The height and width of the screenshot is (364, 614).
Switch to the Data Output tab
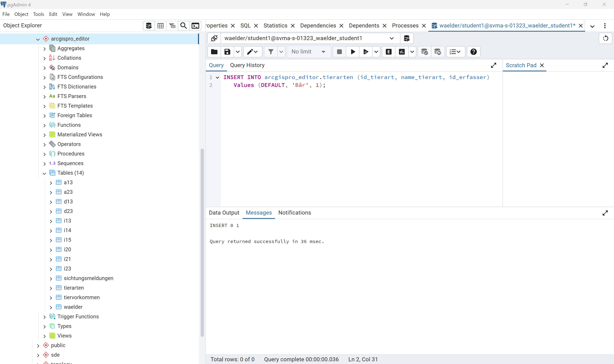224,213
